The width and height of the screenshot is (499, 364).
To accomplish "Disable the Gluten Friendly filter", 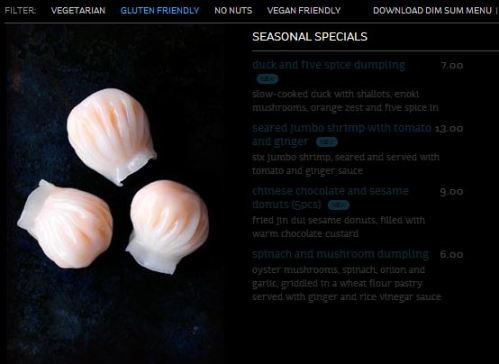I will [x=160, y=11].
